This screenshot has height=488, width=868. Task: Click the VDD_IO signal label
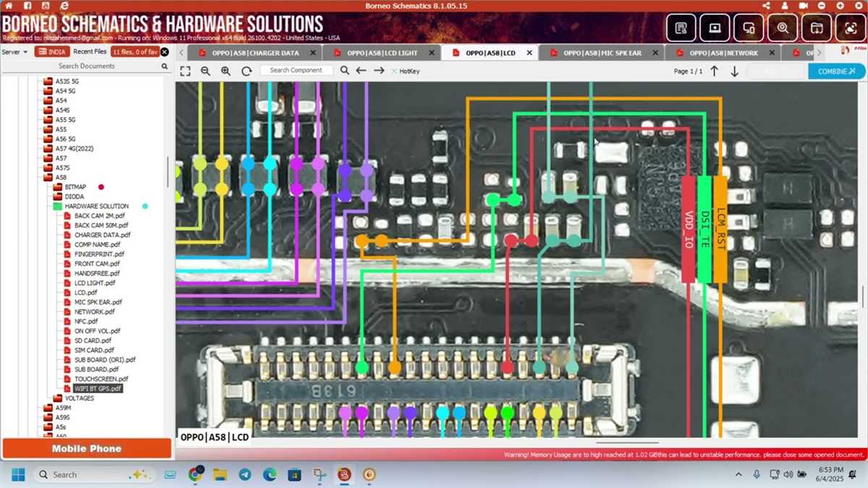pos(689,230)
